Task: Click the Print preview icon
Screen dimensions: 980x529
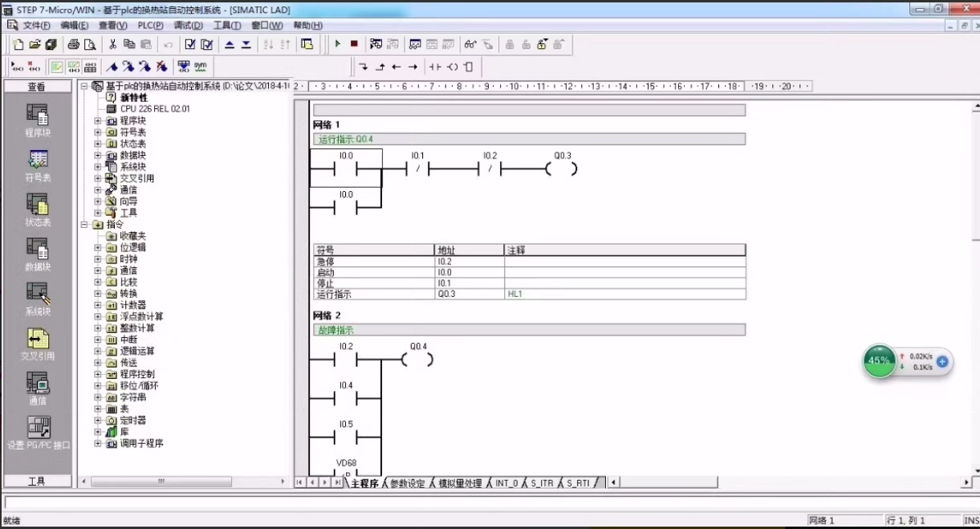Action: [90, 44]
